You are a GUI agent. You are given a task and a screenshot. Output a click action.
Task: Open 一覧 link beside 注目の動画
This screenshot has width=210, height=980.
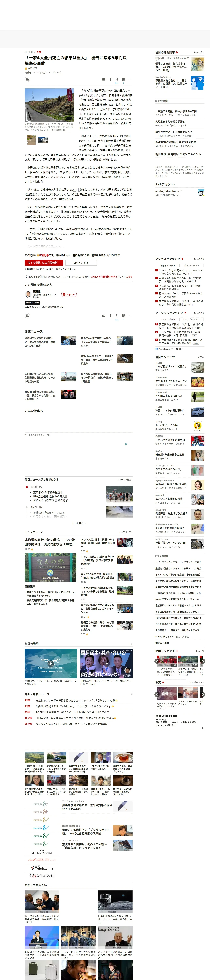pos(130,644)
